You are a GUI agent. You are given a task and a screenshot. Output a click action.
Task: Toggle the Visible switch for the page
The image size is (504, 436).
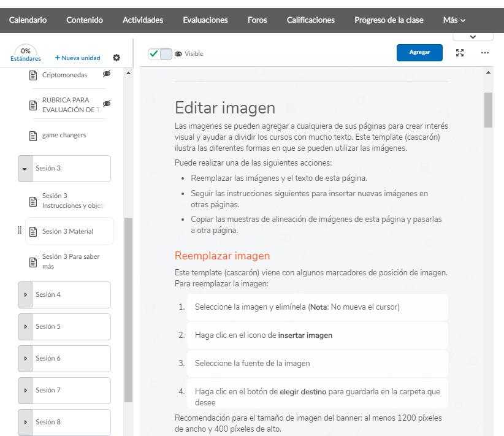[x=160, y=54]
